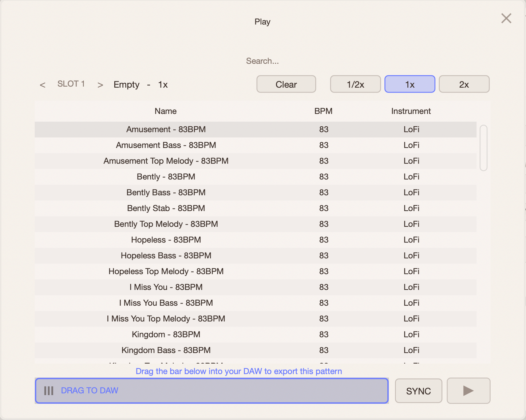Sort by the Instrument column header
Screen dimensions: 526x420
click(x=411, y=111)
